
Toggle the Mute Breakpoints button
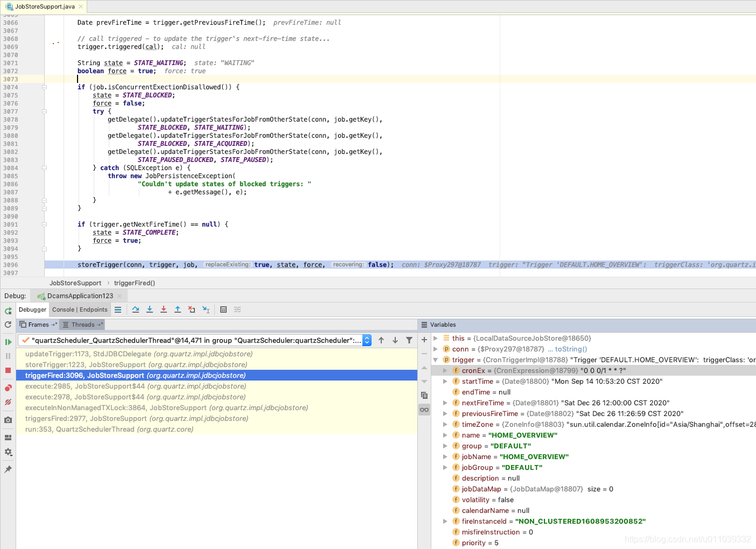(x=8, y=402)
